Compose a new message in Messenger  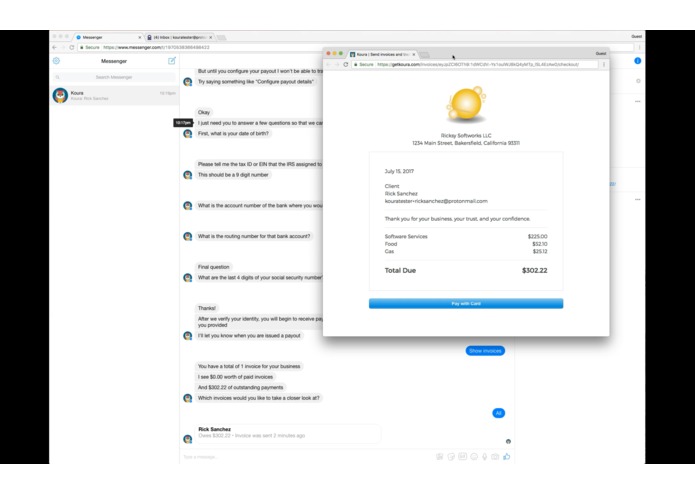172,61
